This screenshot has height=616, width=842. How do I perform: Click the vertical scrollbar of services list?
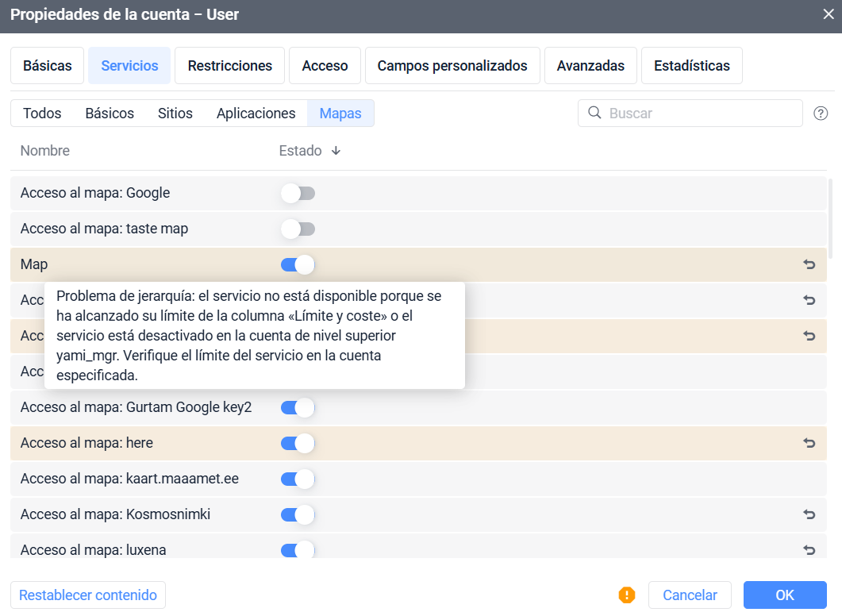830,218
